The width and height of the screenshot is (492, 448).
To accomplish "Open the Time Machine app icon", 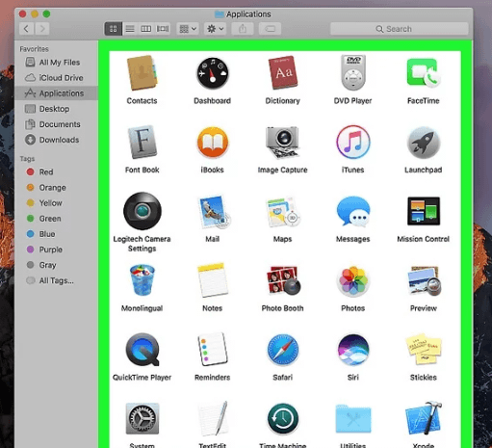I will (283, 419).
